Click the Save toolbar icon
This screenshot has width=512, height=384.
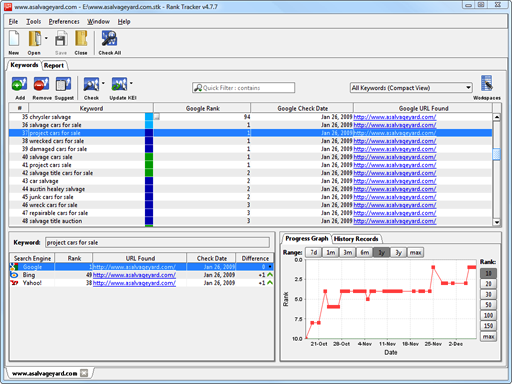point(61,39)
